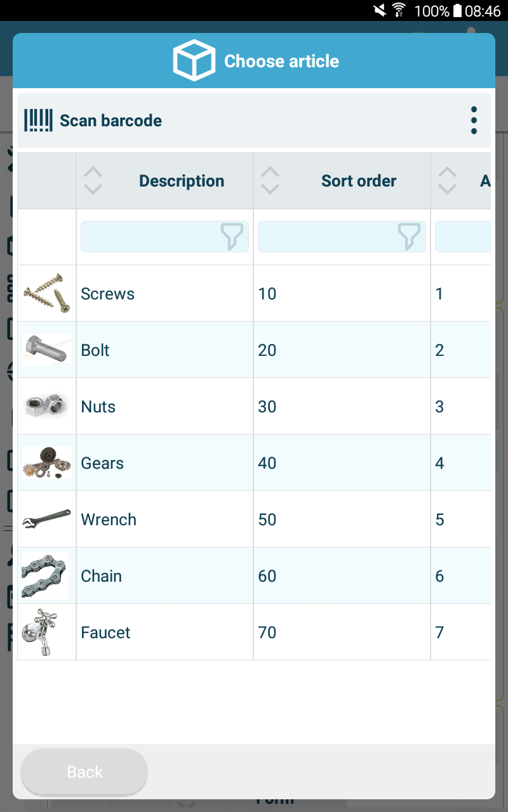Screen dimensions: 508x812
Task: Focus the Sort order filter input field
Action: click(342, 237)
